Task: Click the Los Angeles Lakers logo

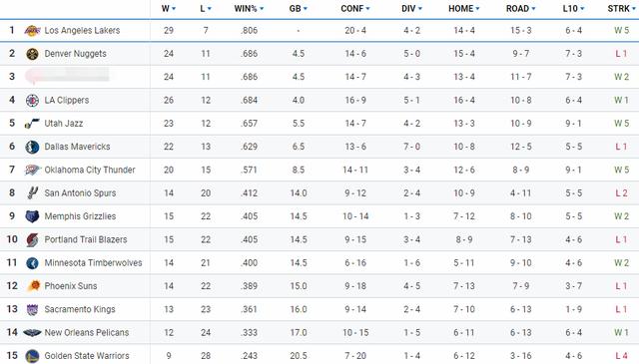Action: 32,31
